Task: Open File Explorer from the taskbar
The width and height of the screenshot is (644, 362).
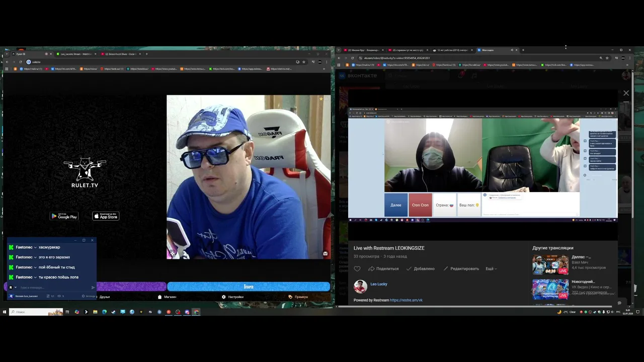Action: [95, 312]
